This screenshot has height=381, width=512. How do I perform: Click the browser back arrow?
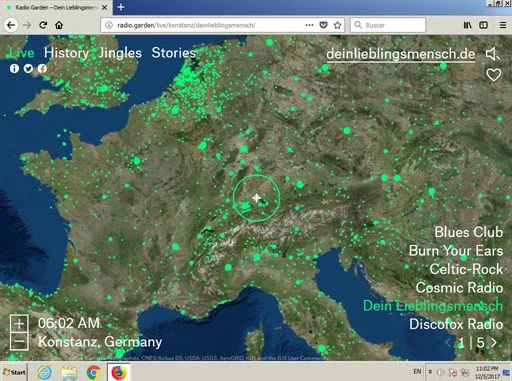tap(11, 25)
